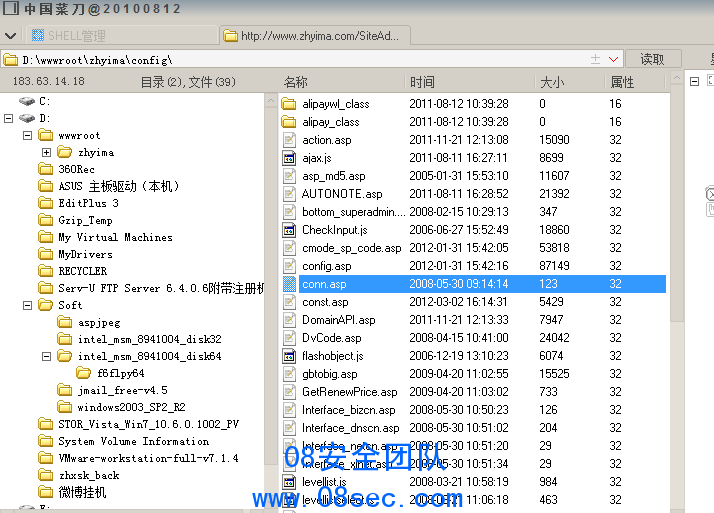Select My Virtual Machines folder in tree

[115, 237]
